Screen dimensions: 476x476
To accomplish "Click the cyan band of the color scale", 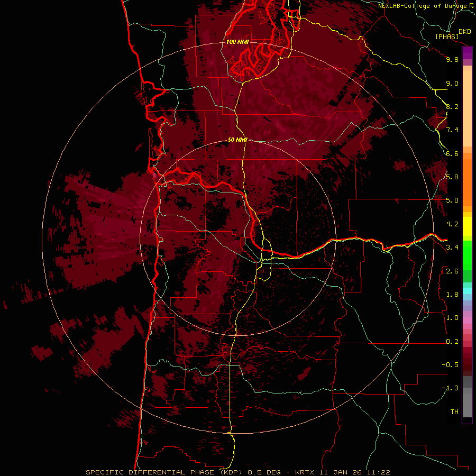I will click(x=467, y=291).
